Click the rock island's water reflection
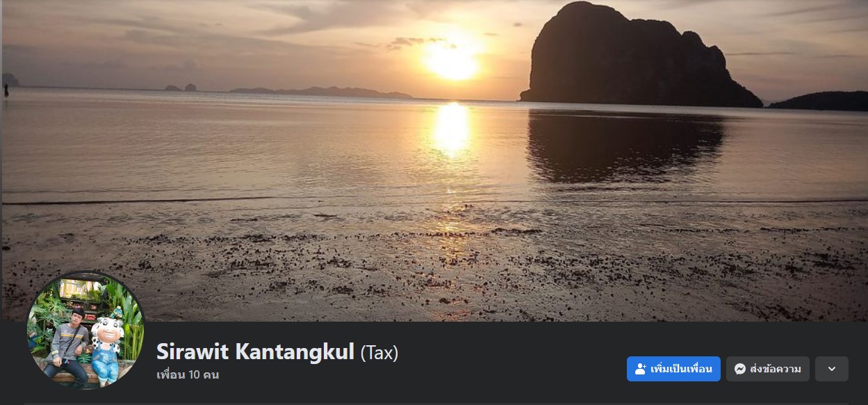 tap(624, 144)
